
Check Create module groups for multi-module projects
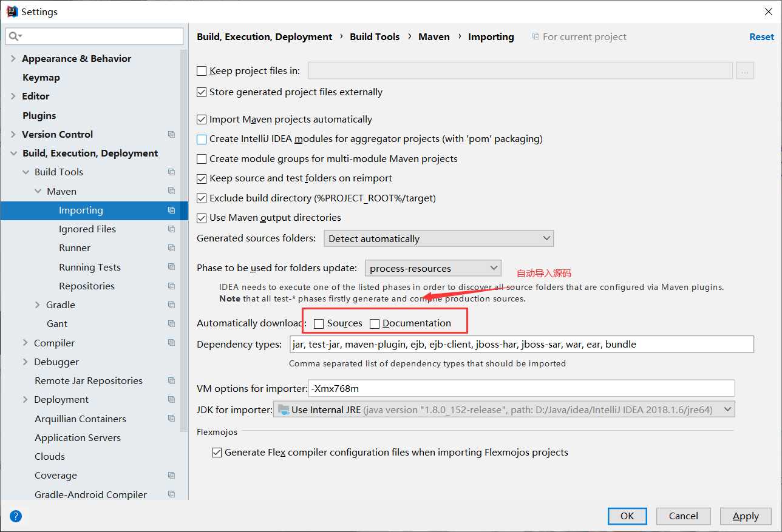(x=202, y=159)
